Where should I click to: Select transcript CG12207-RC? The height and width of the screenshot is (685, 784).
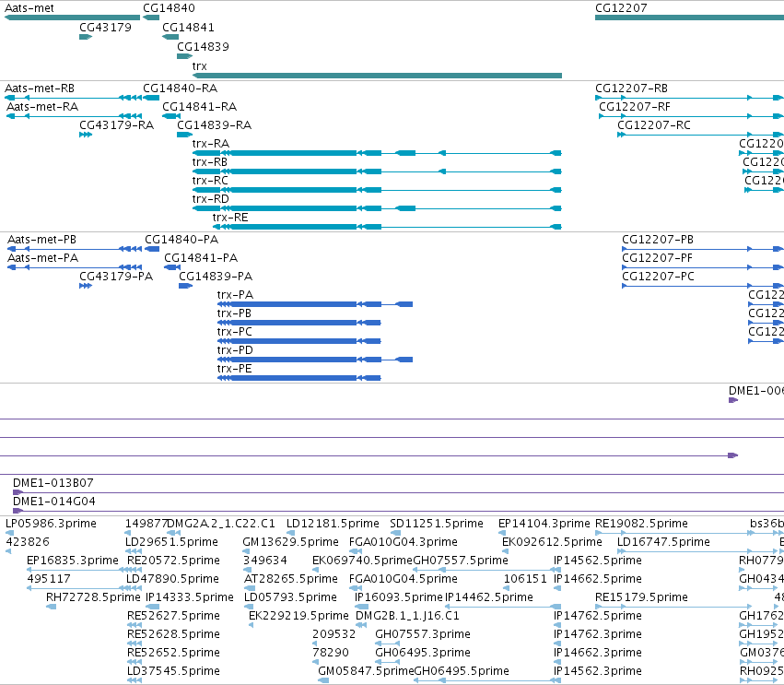[700, 136]
